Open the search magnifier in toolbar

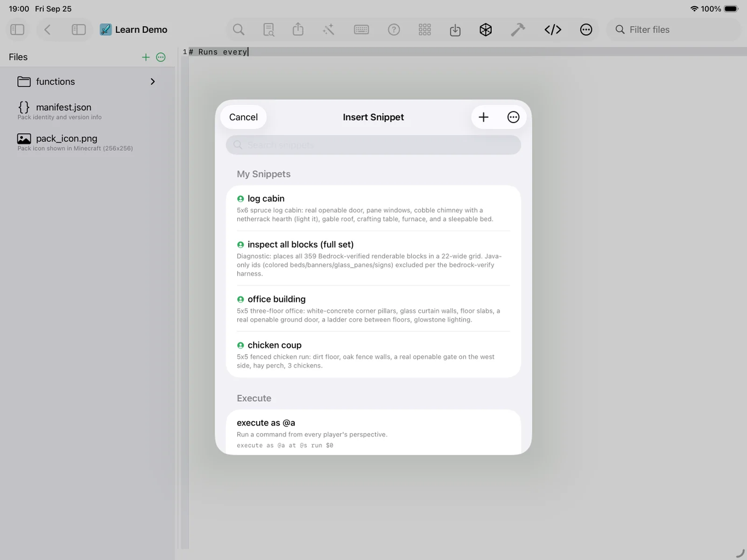pos(239,30)
